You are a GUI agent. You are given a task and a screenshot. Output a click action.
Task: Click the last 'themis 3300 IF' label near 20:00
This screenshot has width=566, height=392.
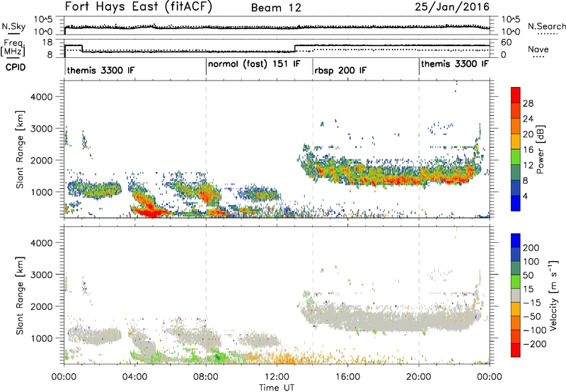click(x=455, y=64)
